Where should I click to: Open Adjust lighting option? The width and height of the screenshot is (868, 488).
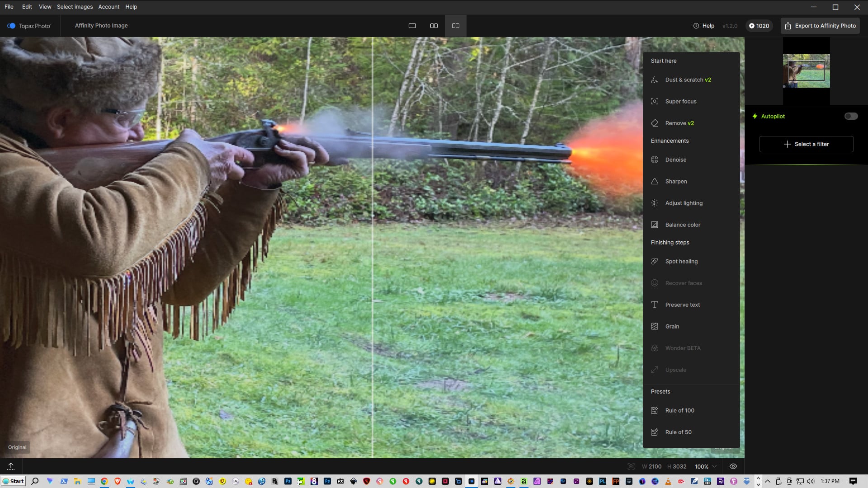(684, 203)
